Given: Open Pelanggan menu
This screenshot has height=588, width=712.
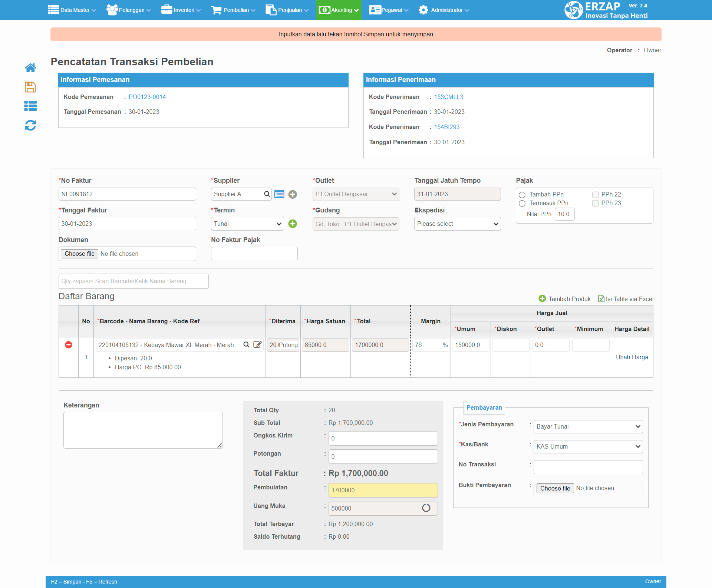Looking at the screenshot, I should (x=129, y=10).
